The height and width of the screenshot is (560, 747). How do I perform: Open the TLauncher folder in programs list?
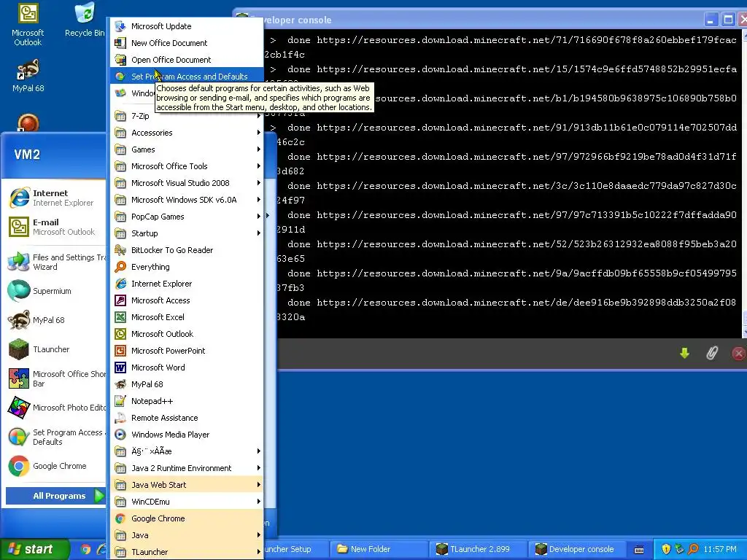click(x=187, y=552)
